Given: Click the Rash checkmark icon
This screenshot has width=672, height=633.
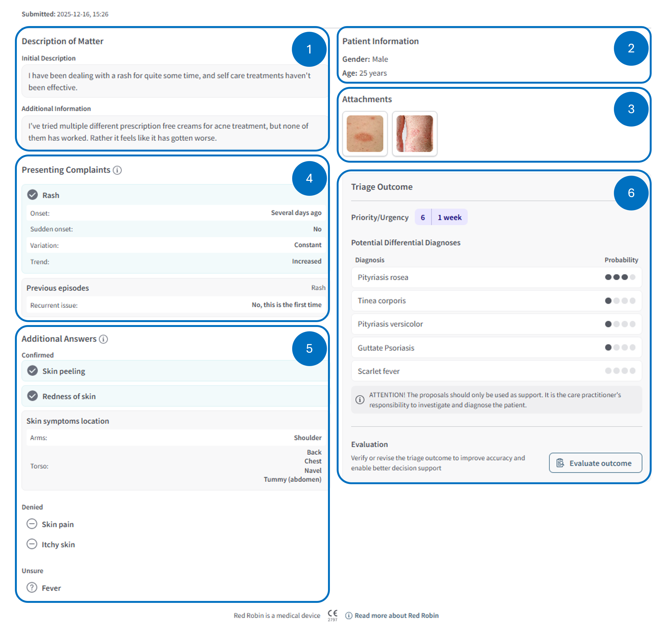Looking at the screenshot, I should 33,195.
